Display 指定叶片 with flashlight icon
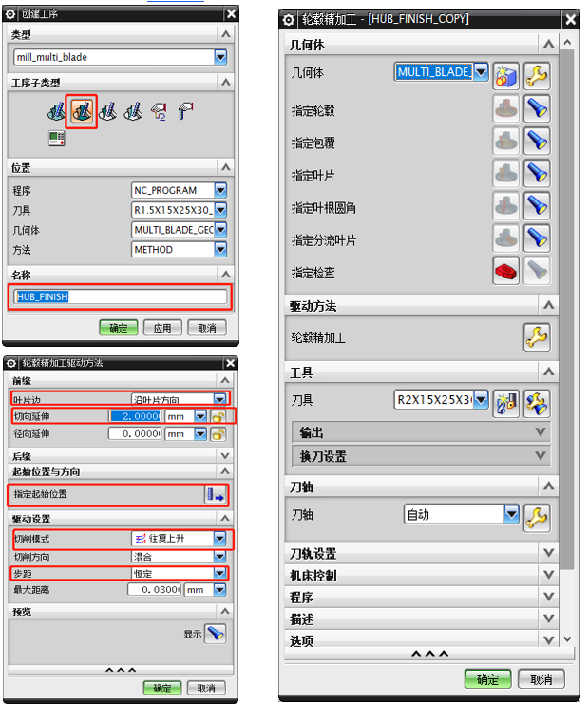Viewport: 588px width, 705px height. 537,173
